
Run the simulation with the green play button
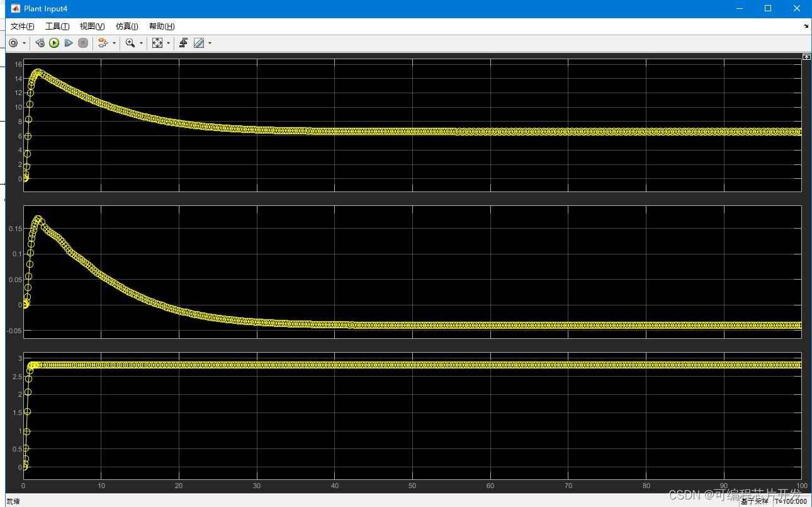54,43
